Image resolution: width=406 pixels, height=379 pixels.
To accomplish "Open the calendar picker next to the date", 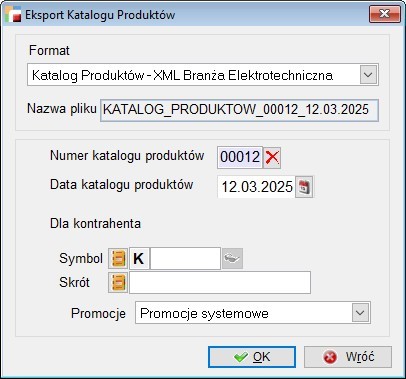I will click(x=304, y=187).
